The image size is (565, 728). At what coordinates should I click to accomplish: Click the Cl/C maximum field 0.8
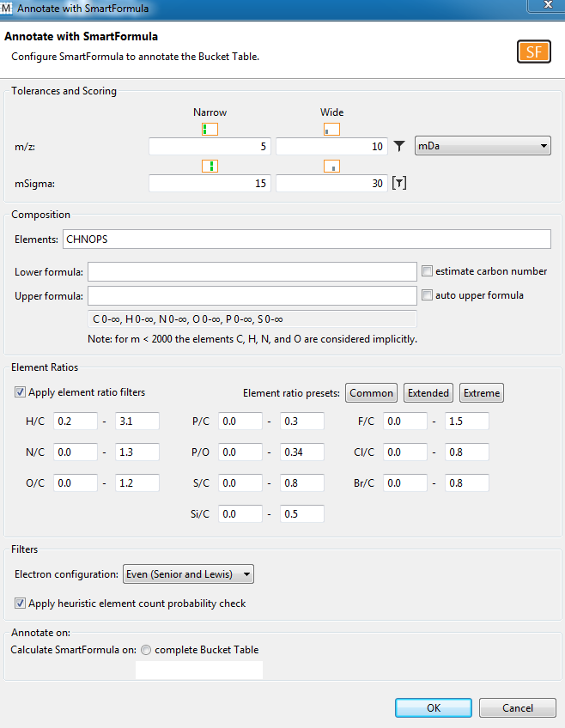click(x=467, y=452)
